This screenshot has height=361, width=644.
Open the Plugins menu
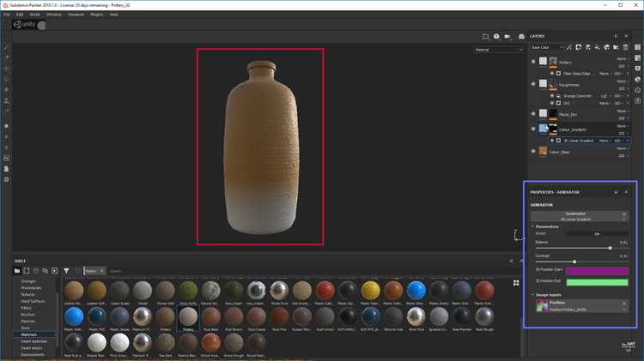click(x=97, y=15)
